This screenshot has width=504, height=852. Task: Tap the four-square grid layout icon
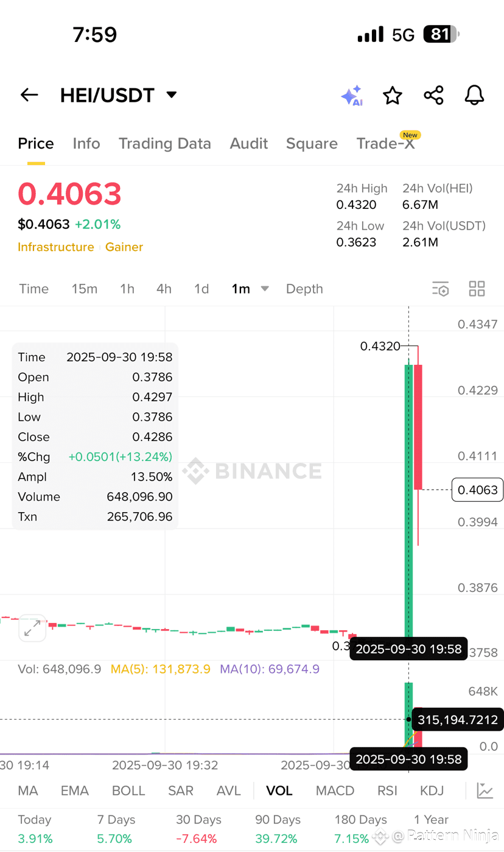click(x=477, y=289)
